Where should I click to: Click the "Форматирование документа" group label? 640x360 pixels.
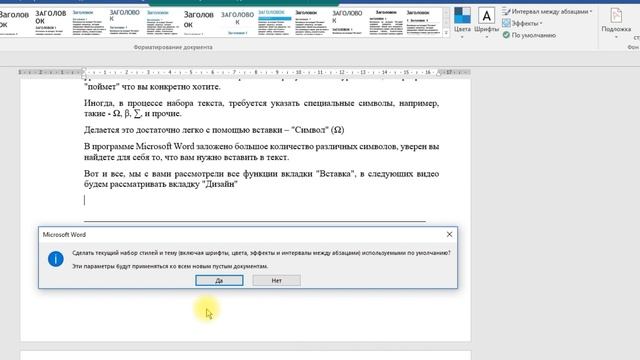pos(173,47)
